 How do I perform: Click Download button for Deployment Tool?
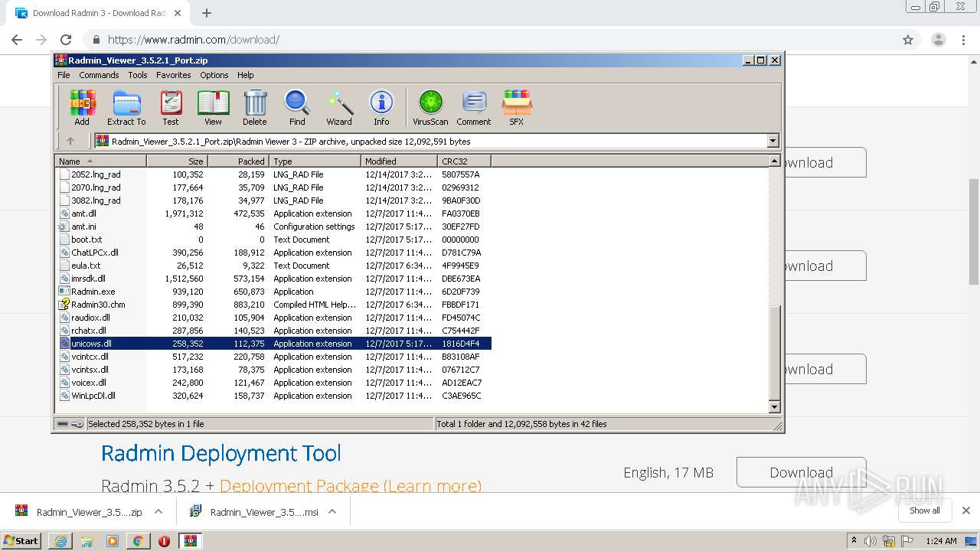click(801, 472)
